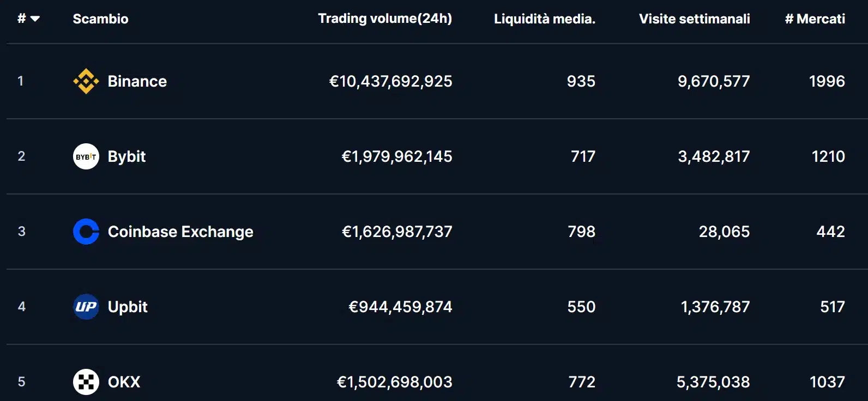Open the Coinbase Exchange link
This screenshot has height=401, width=868.
pyautogui.click(x=180, y=232)
